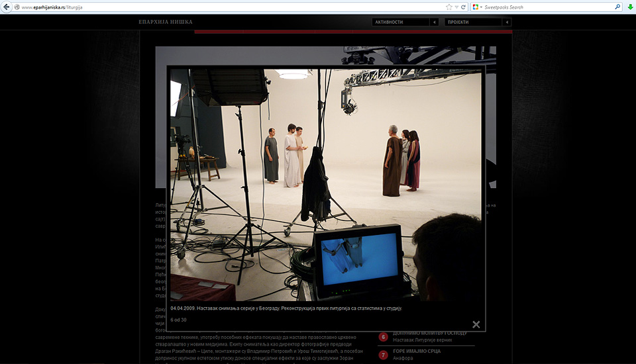Close the photo lightbox with the X

476,324
